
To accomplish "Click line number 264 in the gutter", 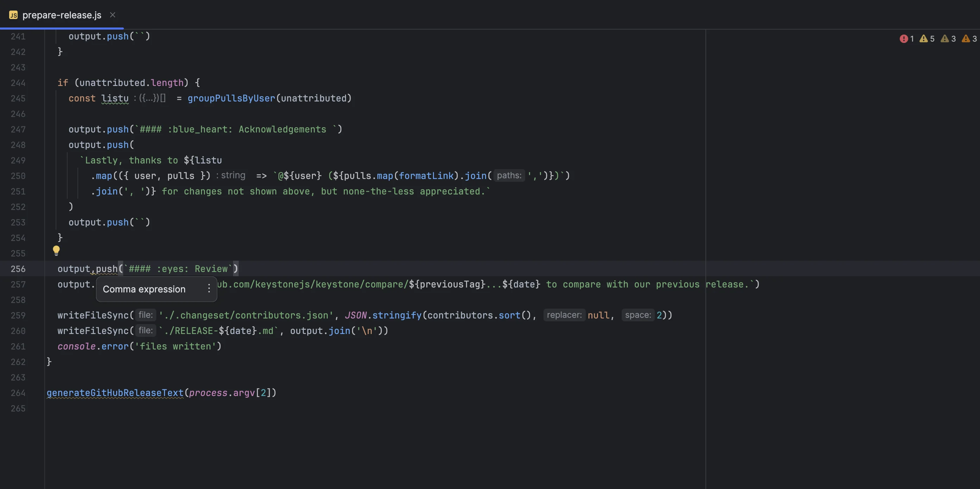I will tap(18, 393).
